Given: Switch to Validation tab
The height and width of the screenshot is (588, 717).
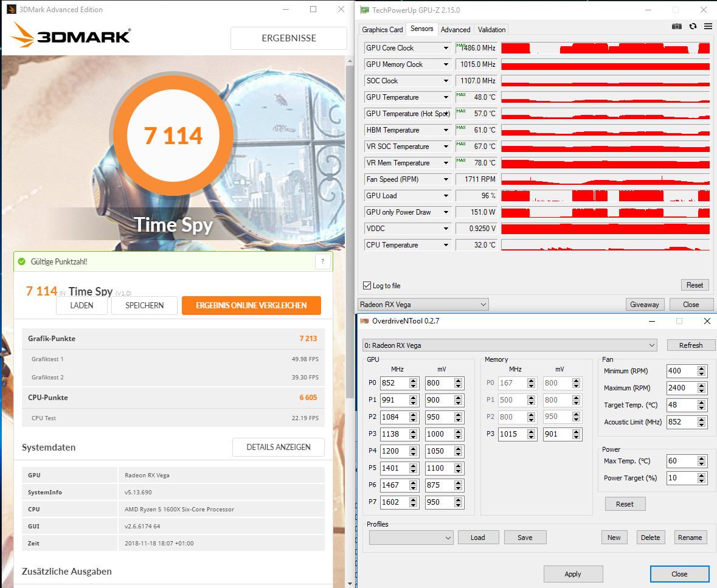Looking at the screenshot, I should coord(491,30).
